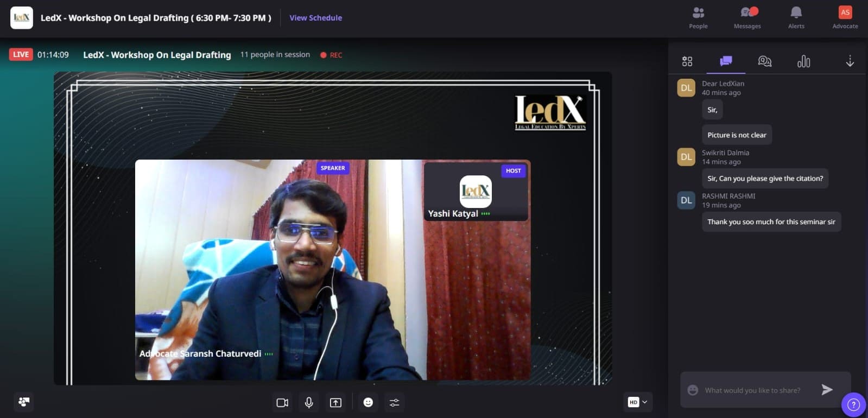Expand the HD video quality dropdown
868x418 pixels.
coord(638,402)
